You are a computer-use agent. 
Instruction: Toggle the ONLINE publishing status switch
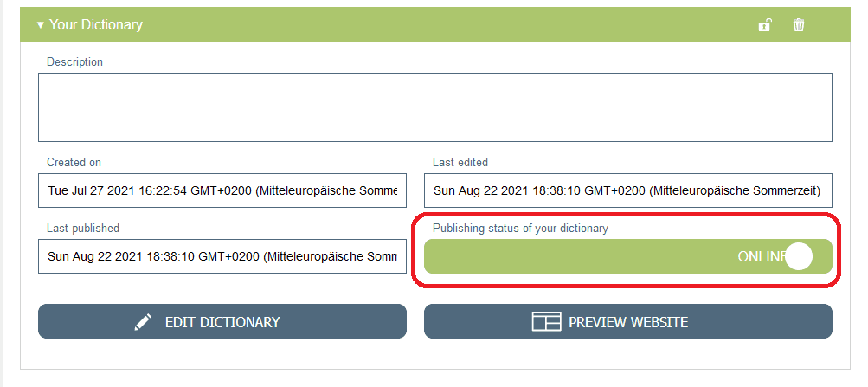pos(627,256)
